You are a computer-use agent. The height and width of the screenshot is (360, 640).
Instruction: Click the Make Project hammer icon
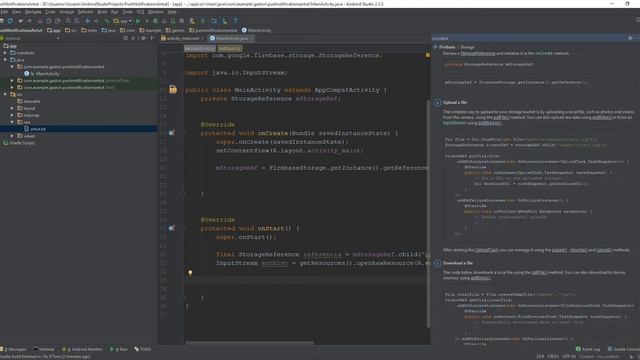[x=107, y=21]
